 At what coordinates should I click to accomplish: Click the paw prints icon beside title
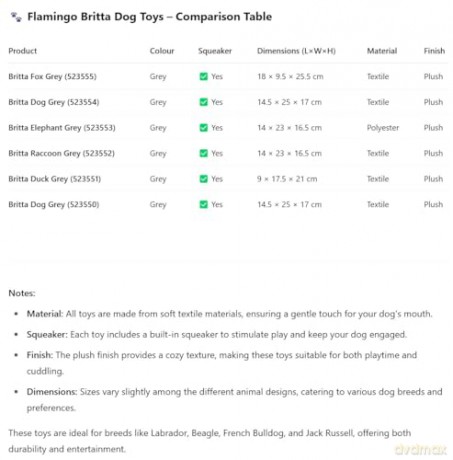pyautogui.click(x=16, y=17)
